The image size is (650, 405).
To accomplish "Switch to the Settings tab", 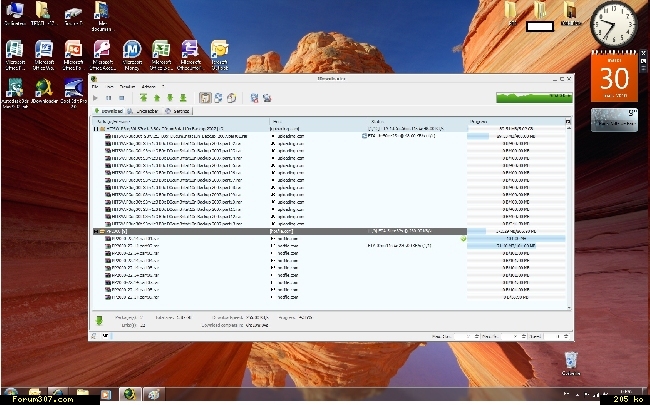I will tap(177, 111).
